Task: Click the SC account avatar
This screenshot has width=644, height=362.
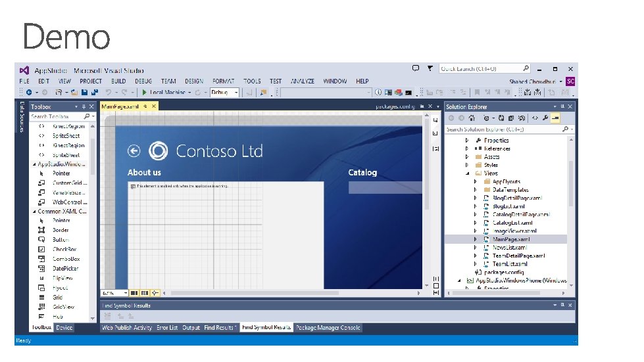Action: [x=570, y=81]
